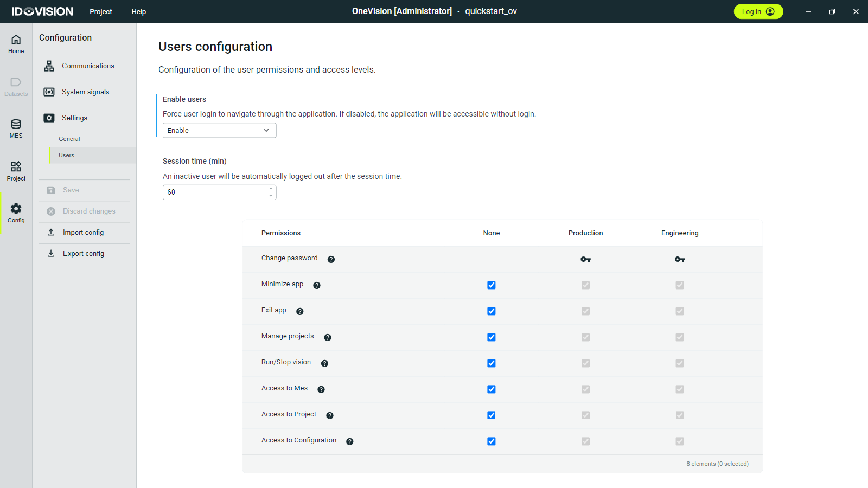Image resolution: width=868 pixels, height=488 pixels.
Task: Click Production key icon for Change password
Action: 585,259
